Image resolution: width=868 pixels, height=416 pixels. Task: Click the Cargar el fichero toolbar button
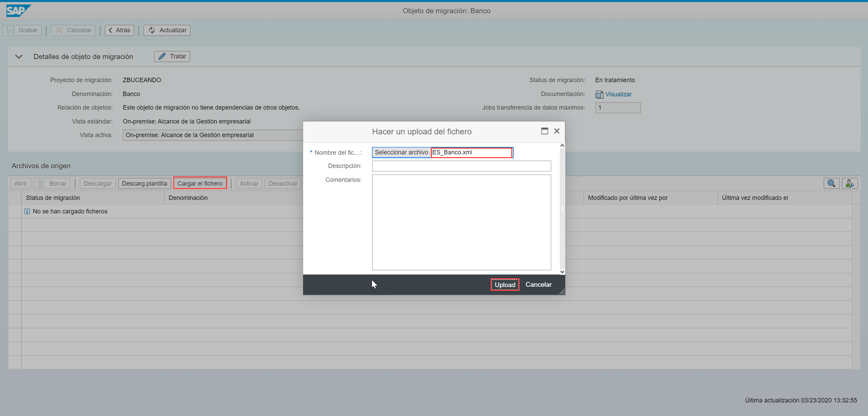click(200, 184)
